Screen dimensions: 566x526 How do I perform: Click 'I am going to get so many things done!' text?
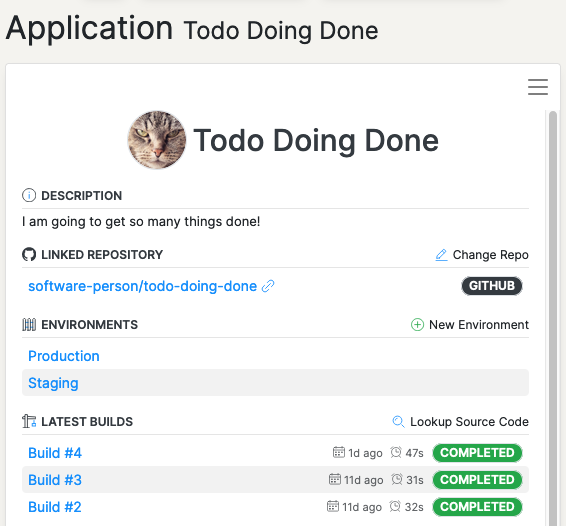pyautogui.click(x=141, y=222)
